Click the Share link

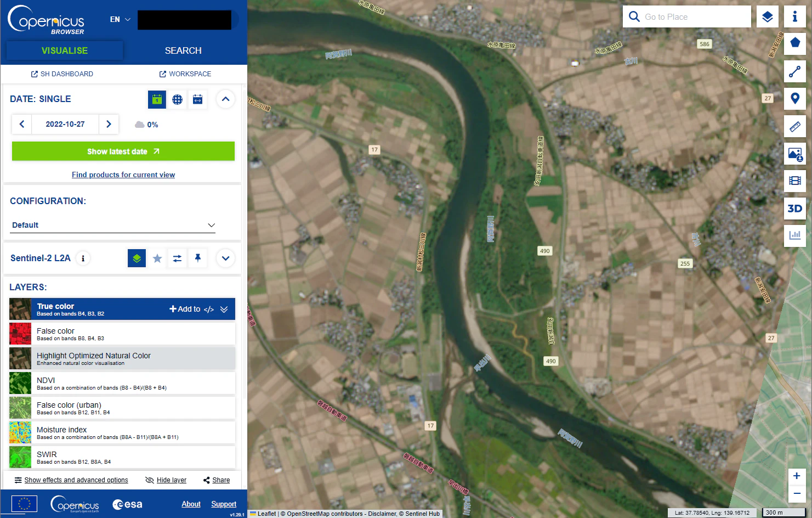coord(217,480)
